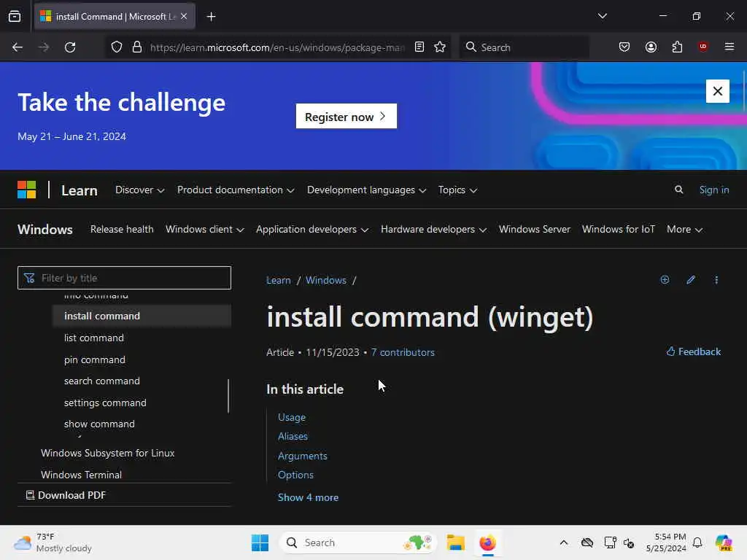Screen dimensions: 747x560
Task: Open a new browser tab
Action: click(211, 17)
